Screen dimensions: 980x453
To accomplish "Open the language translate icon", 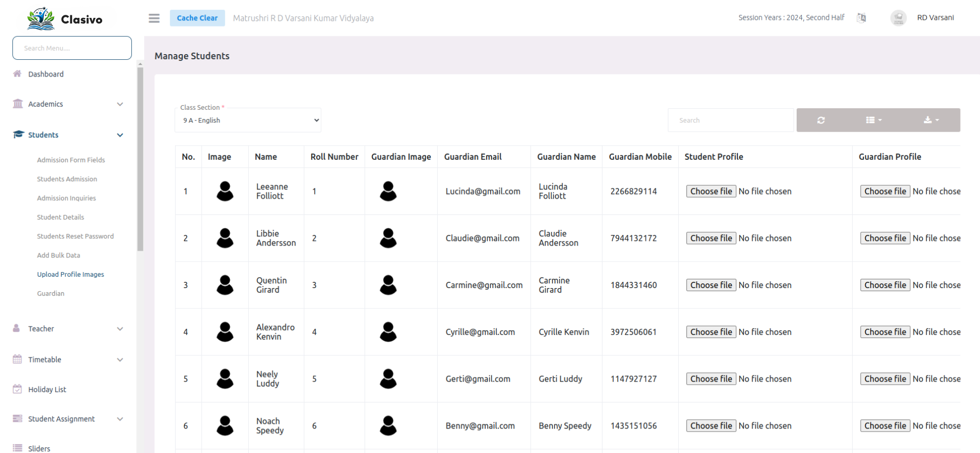I will [x=861, y=18].
